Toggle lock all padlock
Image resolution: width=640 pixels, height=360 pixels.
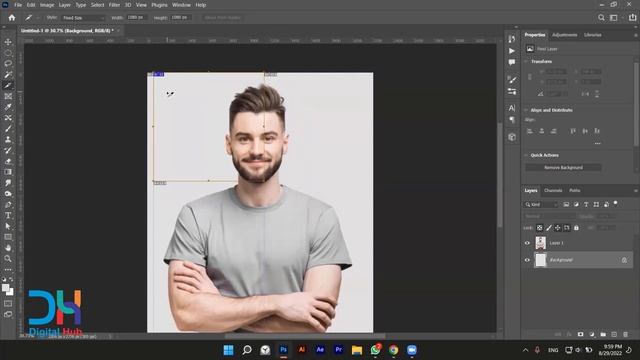point(576,228)
